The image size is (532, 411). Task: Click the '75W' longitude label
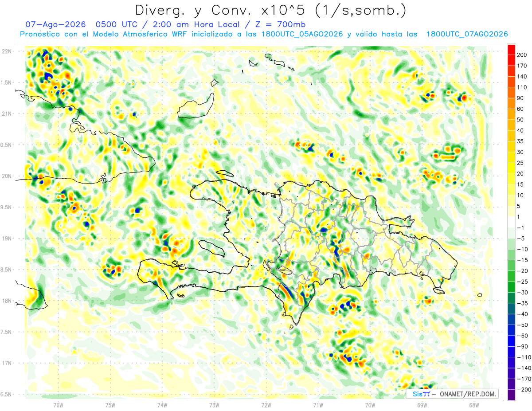(x=110, y=405)
